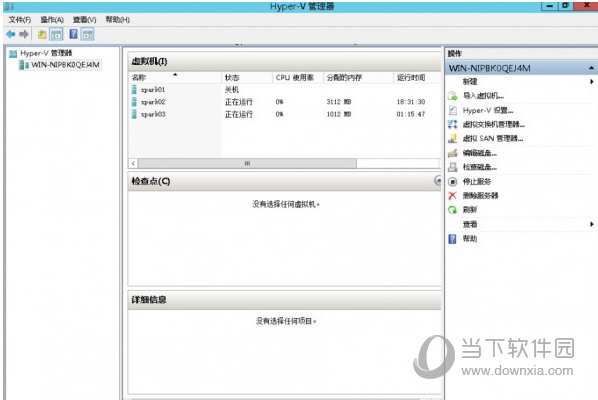Toggle the action pane toolbar icon

pyautogui.click(x=87, y=35)
